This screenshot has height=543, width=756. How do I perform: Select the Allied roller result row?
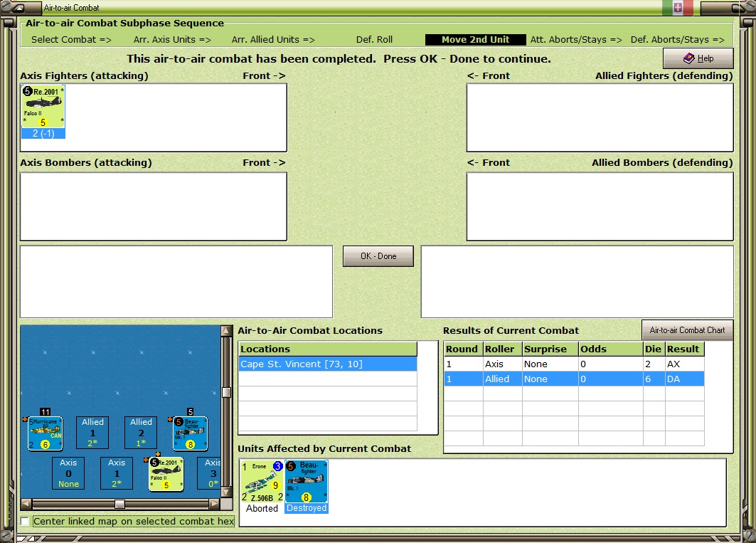coord(574,379)
